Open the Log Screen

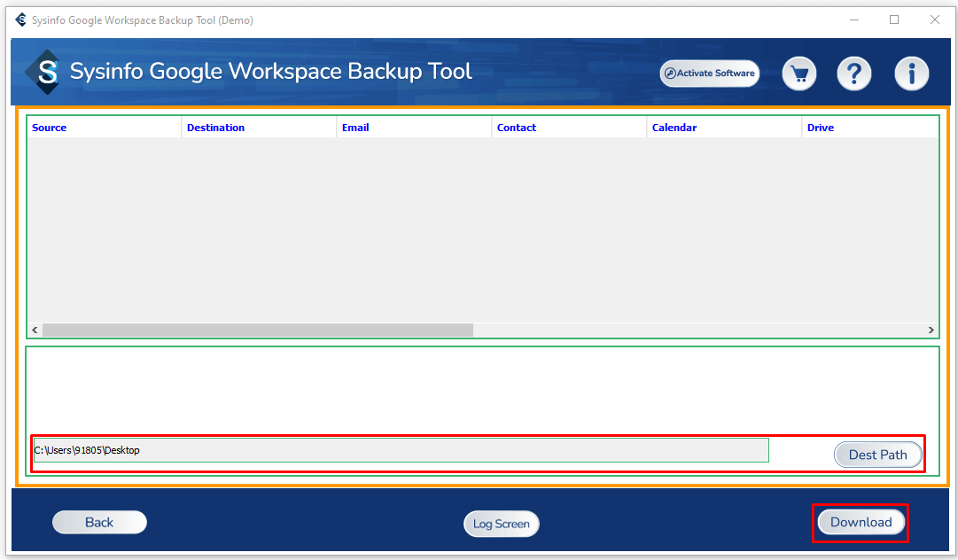(502, 524)
